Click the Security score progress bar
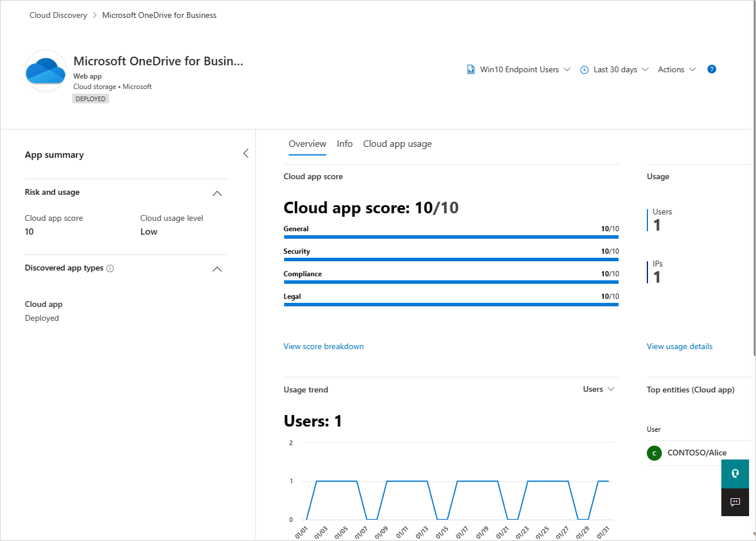The height and width of the screenshot is (541, 756). [451, 260]
